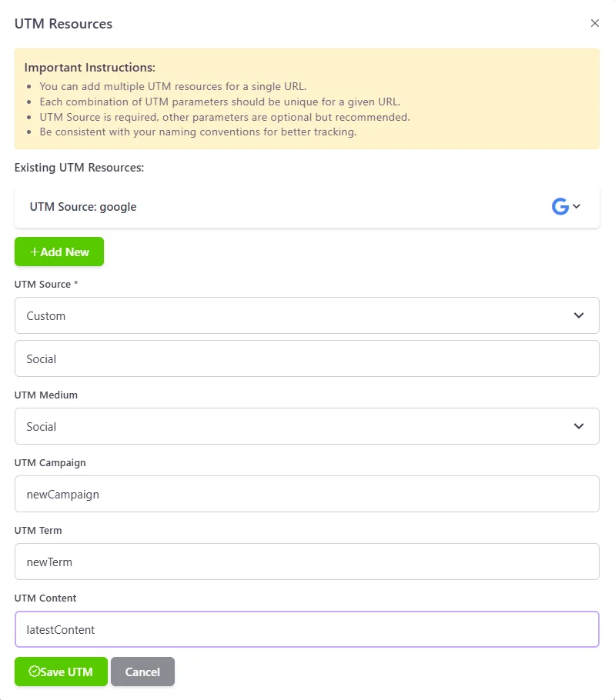Open the UTM Source dropdown set to Custom

[x=307, y=315]
